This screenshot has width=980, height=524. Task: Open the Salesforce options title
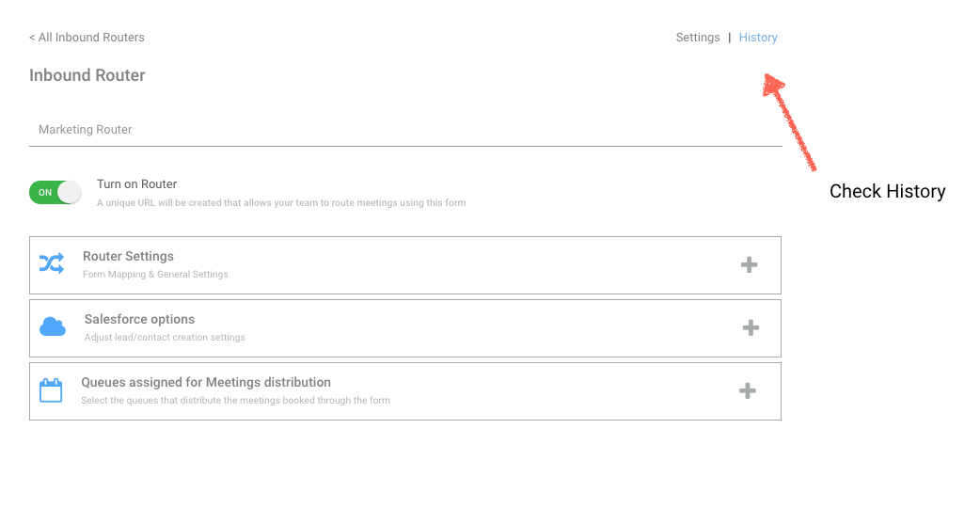click(139, 320)
